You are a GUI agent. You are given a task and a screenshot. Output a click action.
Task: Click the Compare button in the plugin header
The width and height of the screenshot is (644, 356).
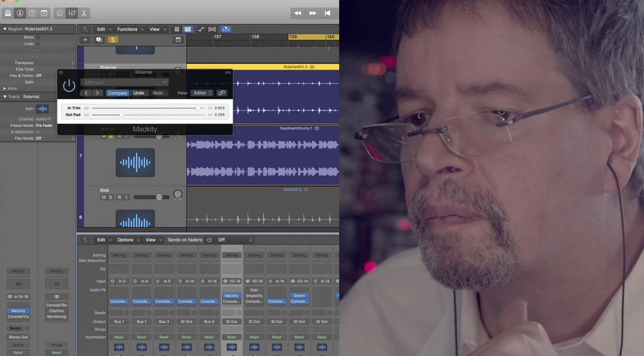tap(117, 93)
